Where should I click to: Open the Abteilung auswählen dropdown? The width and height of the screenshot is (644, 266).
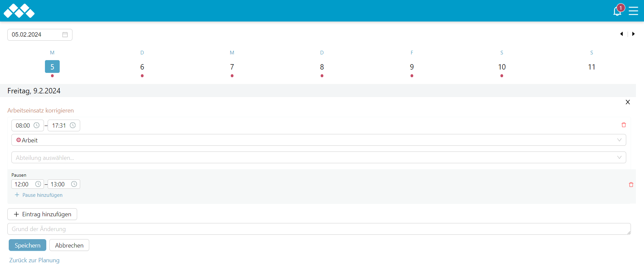[x=319, y=158]
